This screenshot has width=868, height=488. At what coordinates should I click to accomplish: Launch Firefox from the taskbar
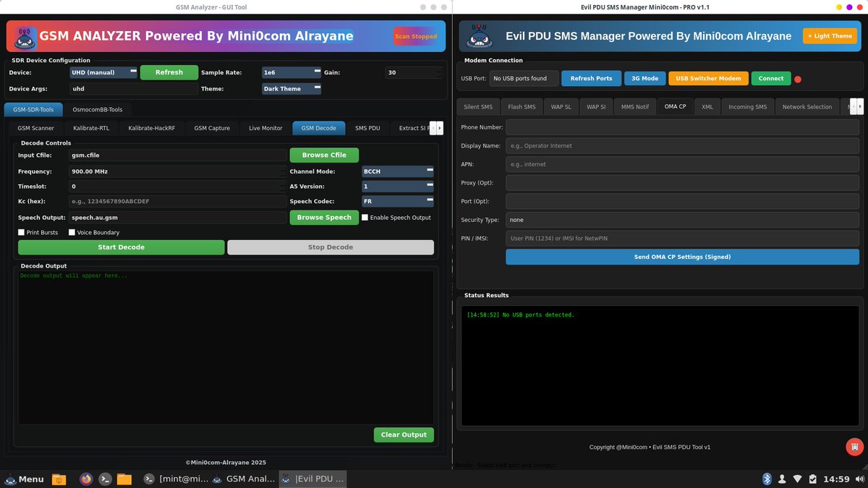86,479
